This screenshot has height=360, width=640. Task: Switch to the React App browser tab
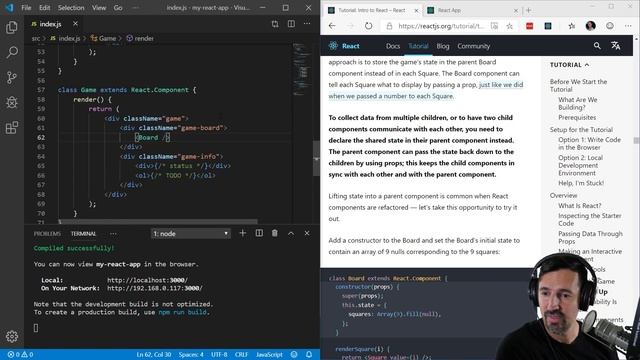[473, 10]
